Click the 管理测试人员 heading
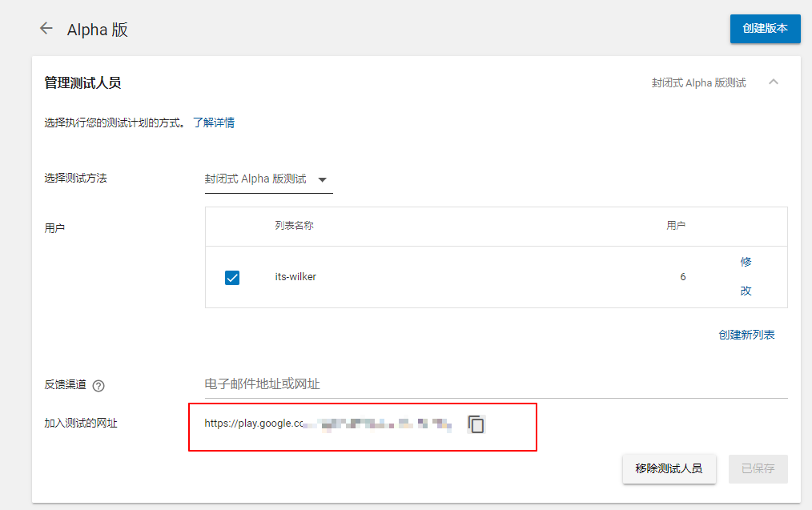Image resolution: width=812 pixels, height=510 pixels. 82,82
